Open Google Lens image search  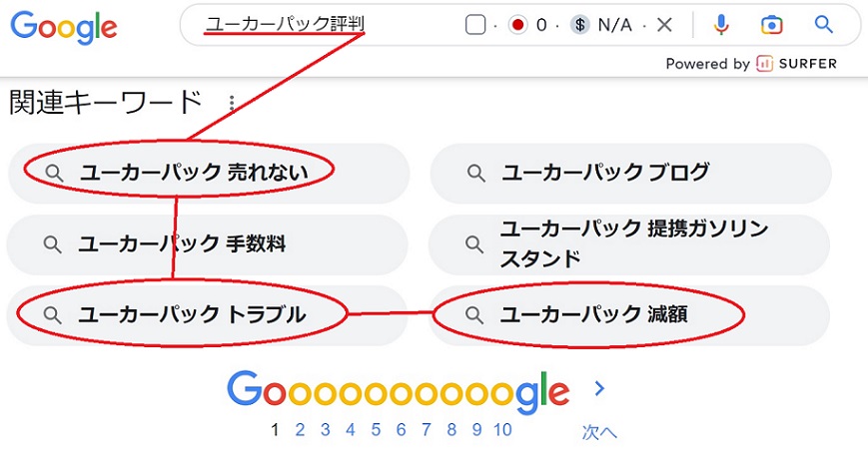coord(771,25)
